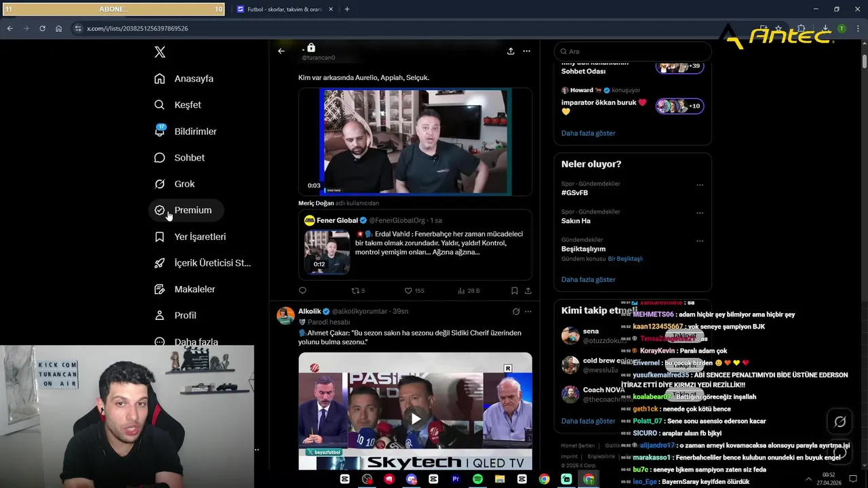The height and width of the screenshot is (488, 868).
Task: Click Daha fazla göster under Sohbet Odası list
Action: pos(588,134)
